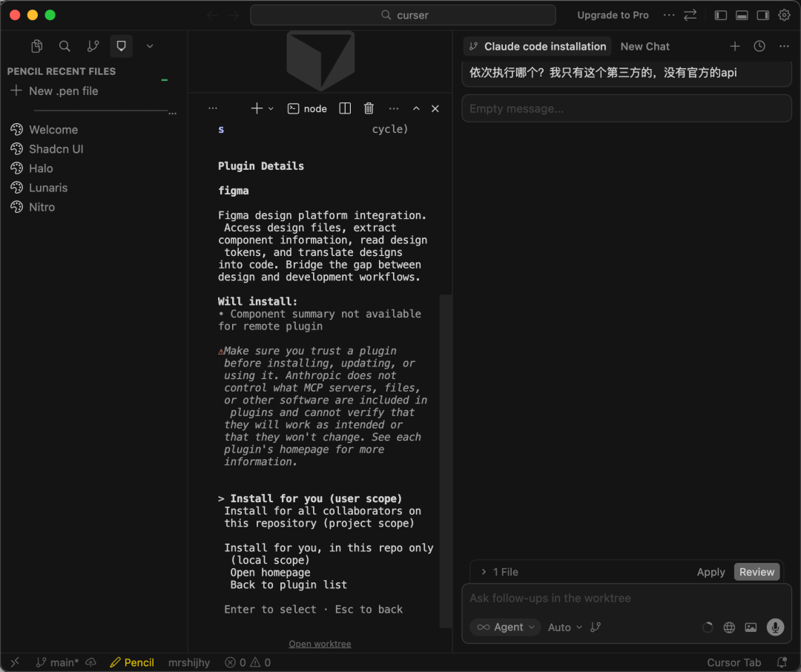Open chat history clock icon
The height and width of the screenshot is (672, 801).
click(x=759, y=47)
